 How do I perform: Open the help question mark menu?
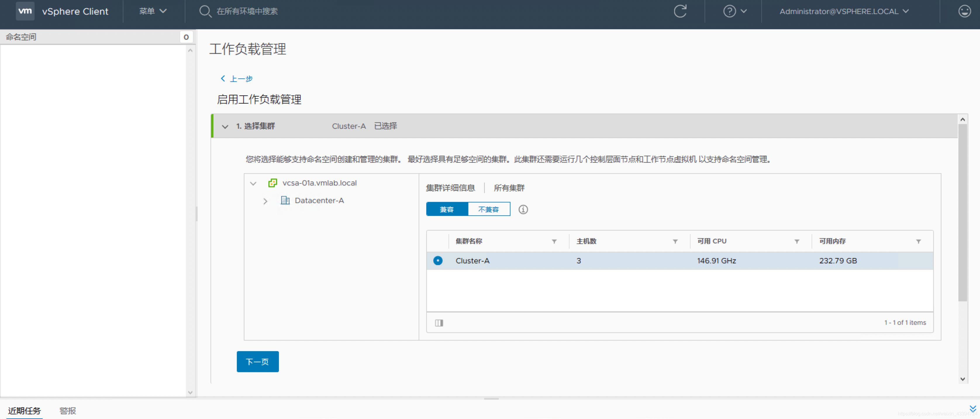(735, 11)
